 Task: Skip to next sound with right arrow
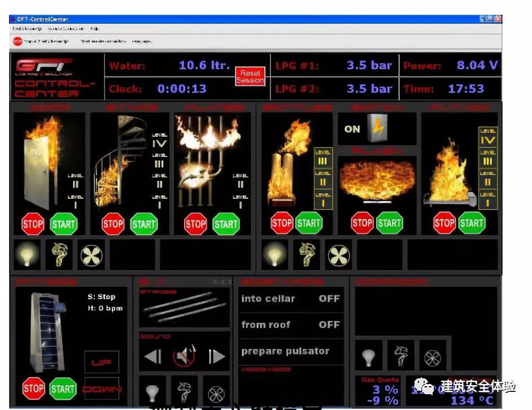(x=217, y=356)
